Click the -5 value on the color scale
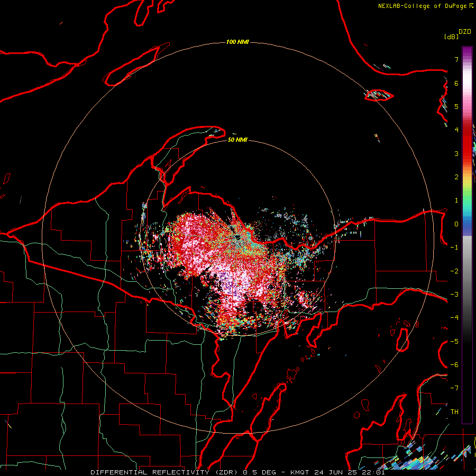 click(454, 342)
